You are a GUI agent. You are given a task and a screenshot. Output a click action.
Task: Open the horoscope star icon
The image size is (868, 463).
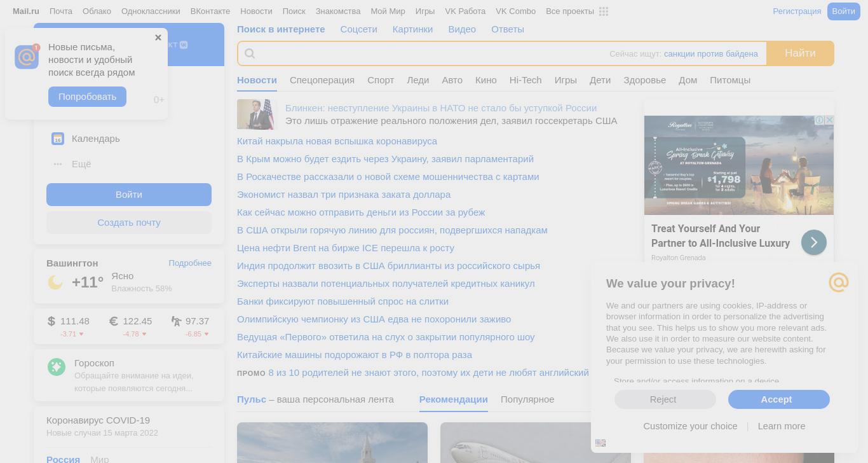tap(57, 367)
